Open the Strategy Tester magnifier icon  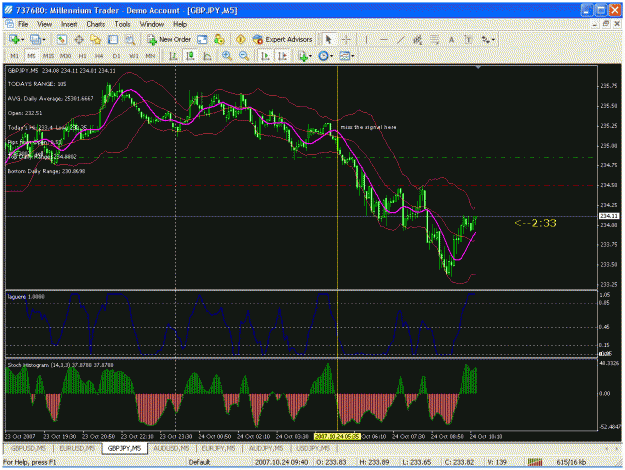[130, 39]
